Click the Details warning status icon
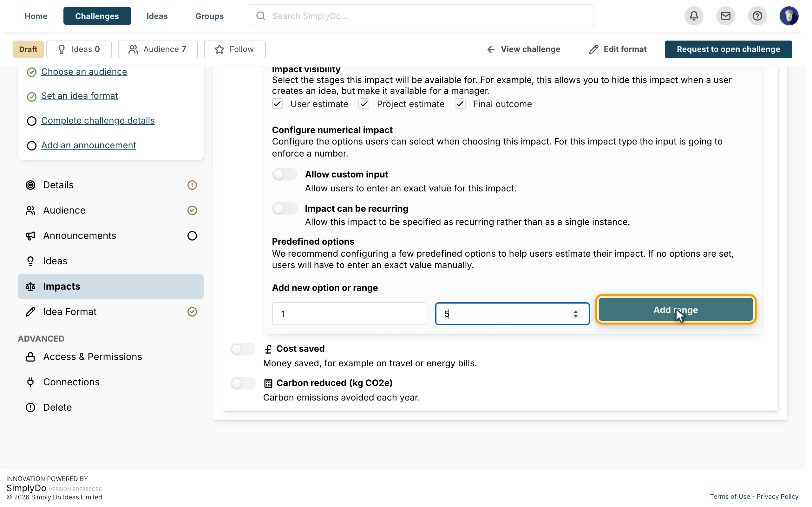812x507 pixels. pyautogui.click(x=192, y=185)
